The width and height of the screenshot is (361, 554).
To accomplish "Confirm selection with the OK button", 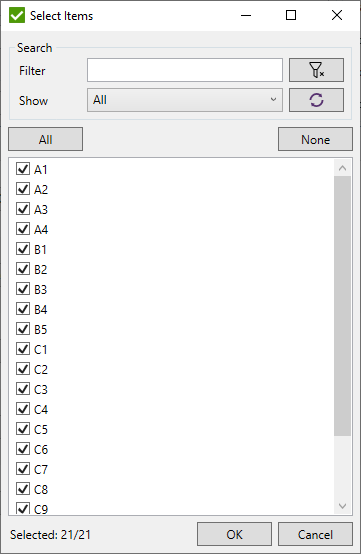I will pos(234,534).
